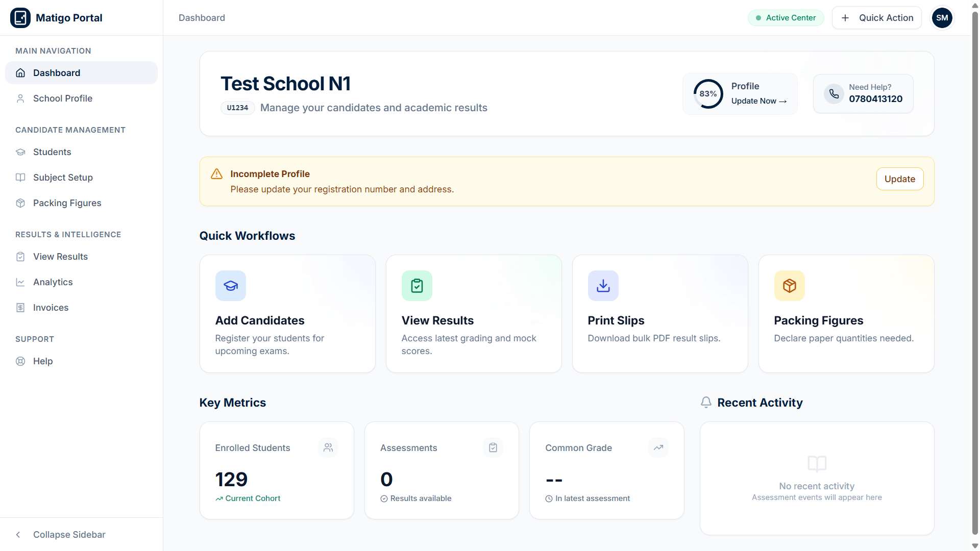Click the Active Center status badge
Image resolution: width=980 pixels, height=551 pixels.
[786, 18]
